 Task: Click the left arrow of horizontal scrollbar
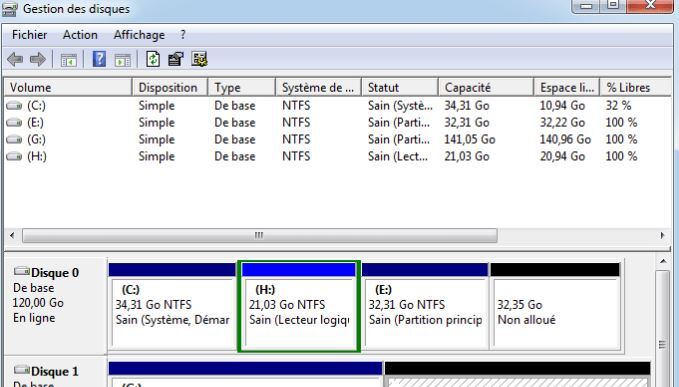[12, 235]
